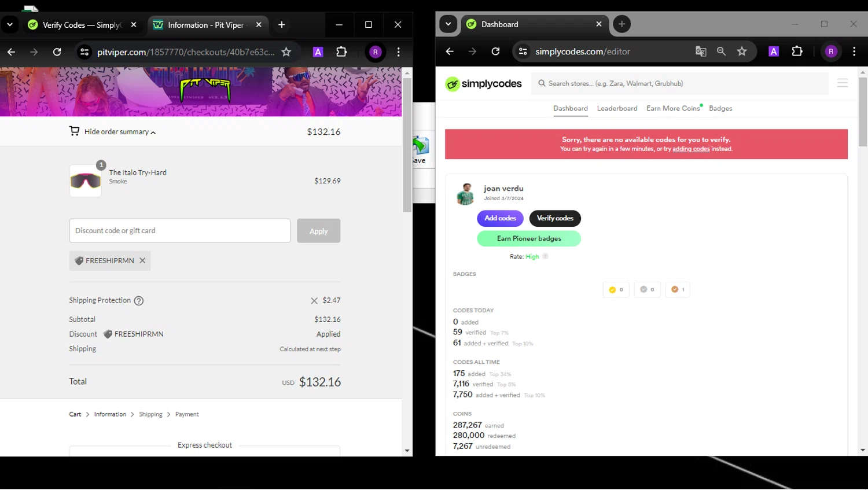Select the silver badge showing 0
This screenshot has height=490, width=868.
[647, 290]
